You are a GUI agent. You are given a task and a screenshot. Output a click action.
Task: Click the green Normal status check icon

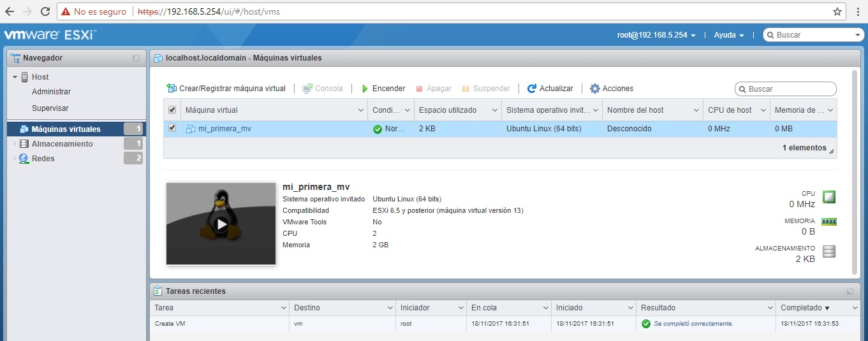point(378,129)
